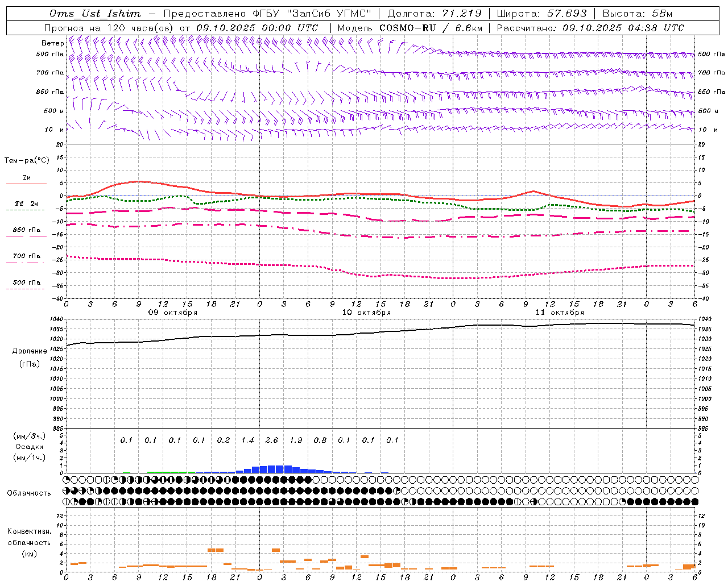Click the 2.6 precipitation value
Image resolution: width=728 pixels, height=582 pixels.
coord(272,440)
